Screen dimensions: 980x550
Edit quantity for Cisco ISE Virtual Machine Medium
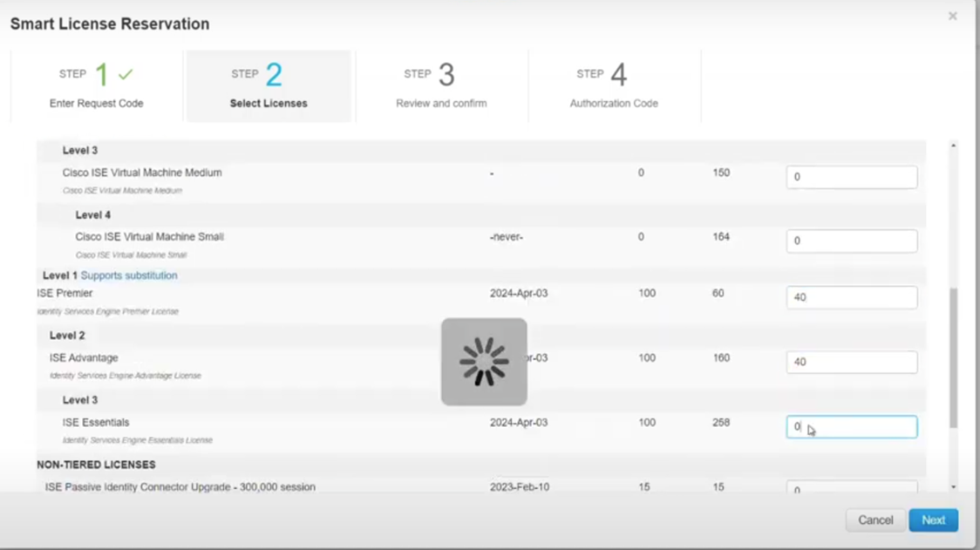click(x=852, y=177)
